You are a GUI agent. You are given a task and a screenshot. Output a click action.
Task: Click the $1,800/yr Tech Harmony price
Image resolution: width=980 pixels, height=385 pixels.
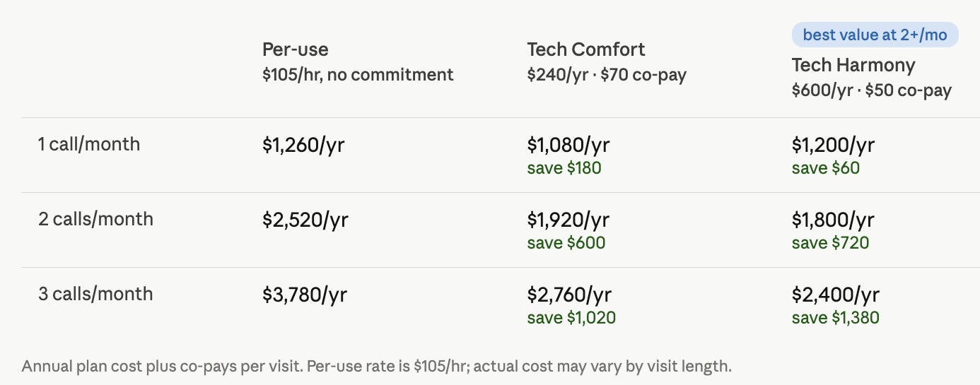[x=833, y=220]
